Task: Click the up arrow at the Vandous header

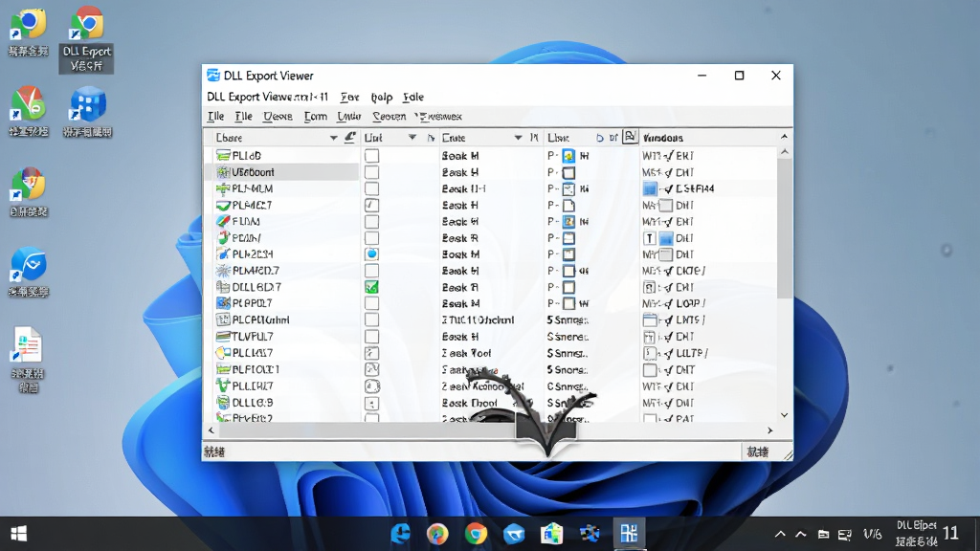Action: pos(785,136)
